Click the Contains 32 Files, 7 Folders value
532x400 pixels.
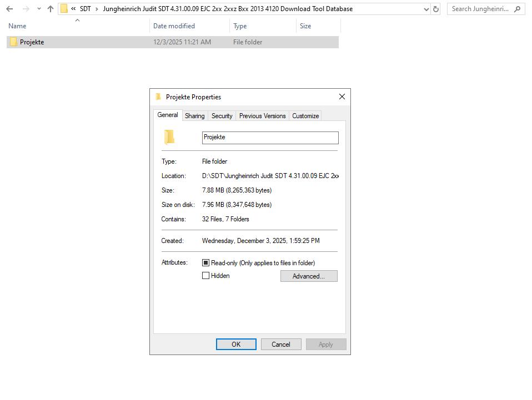coord(225,219)
